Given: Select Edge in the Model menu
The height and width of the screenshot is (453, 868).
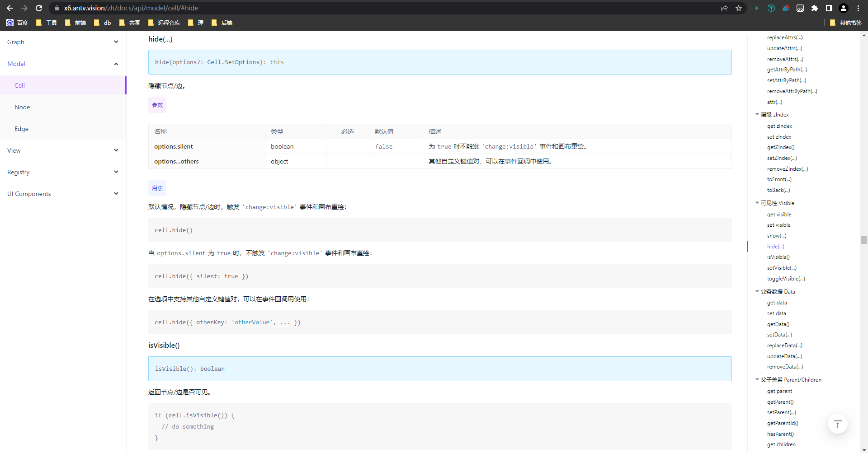Looking at the screenshot, I should [63, 129].
